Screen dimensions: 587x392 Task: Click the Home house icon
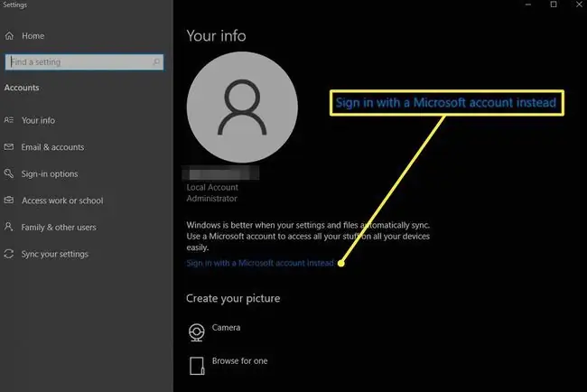tap(9, 35)
